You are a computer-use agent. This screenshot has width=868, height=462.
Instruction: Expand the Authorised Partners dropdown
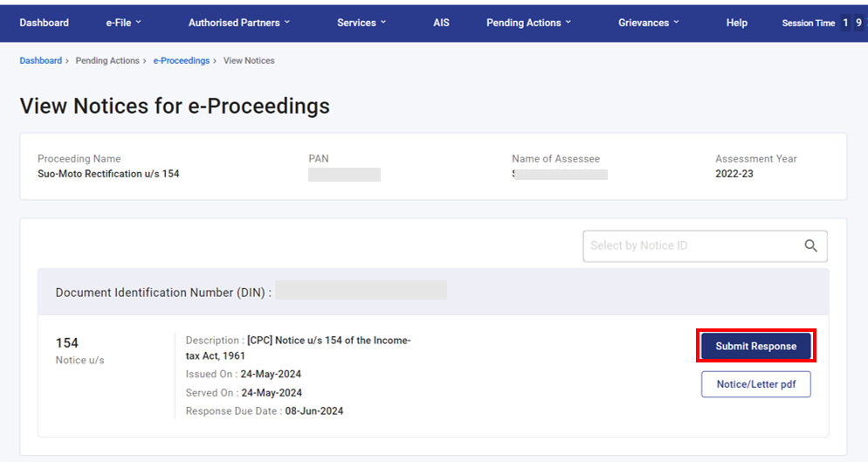239,23
